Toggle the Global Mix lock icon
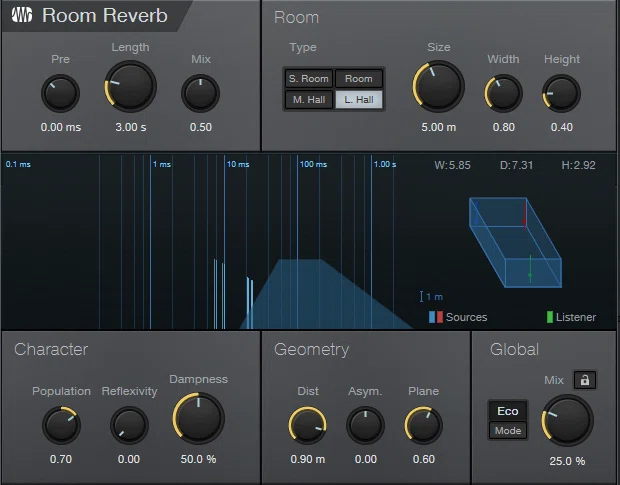 point(584,380)
